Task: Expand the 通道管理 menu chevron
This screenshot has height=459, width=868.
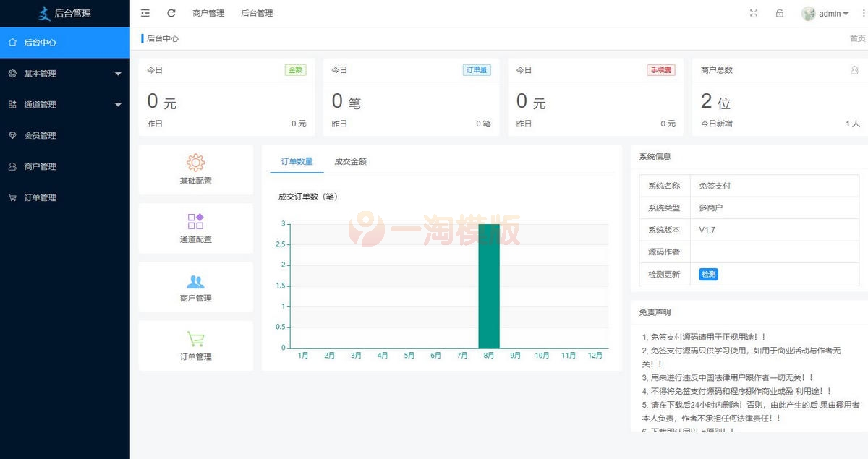Action: click(x=118, y=104)
